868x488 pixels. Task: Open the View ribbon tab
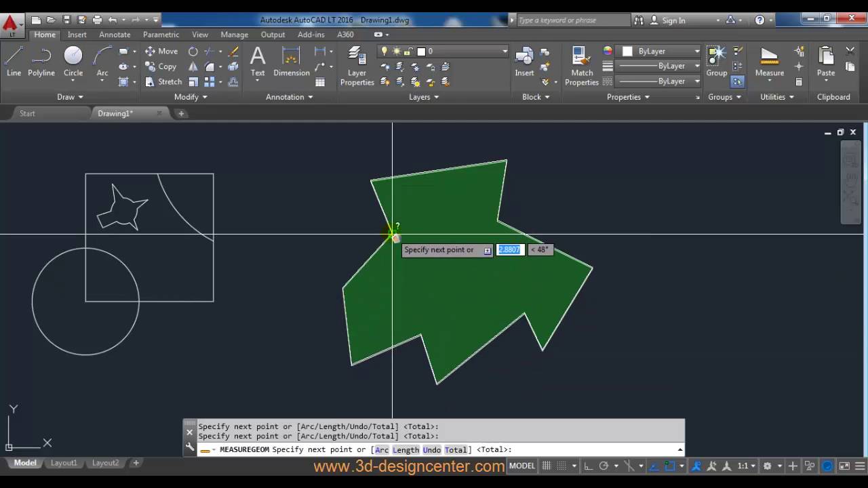[200, 35]
